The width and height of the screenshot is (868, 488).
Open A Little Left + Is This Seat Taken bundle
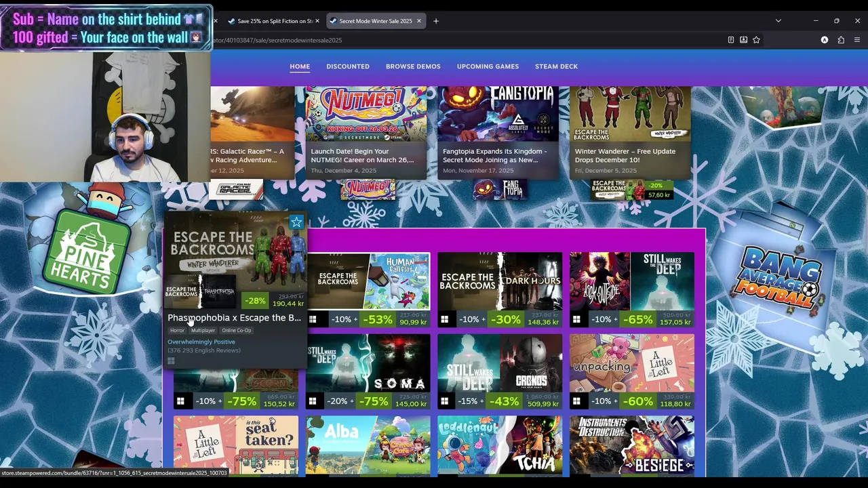click(236, 445)
